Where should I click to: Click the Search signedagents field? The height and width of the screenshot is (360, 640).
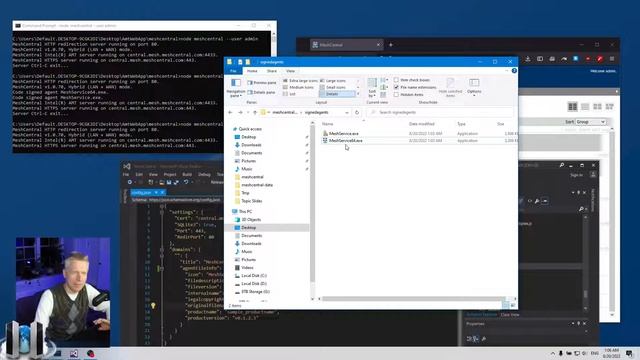click(440, 112)
